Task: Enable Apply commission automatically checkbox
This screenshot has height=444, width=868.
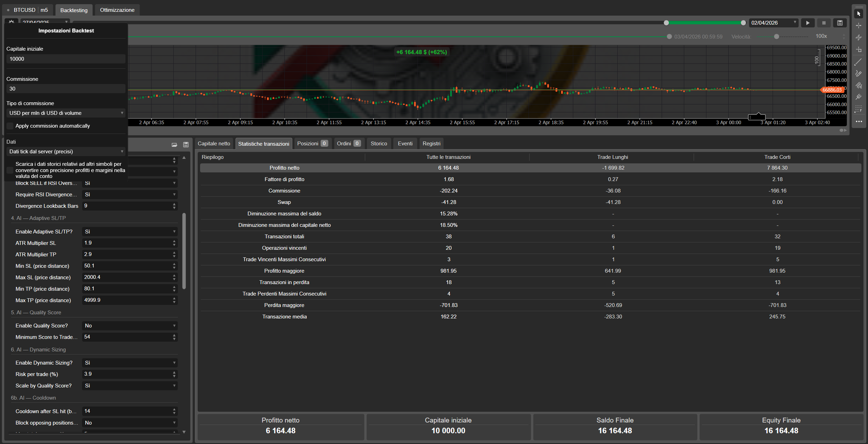Action: tap(10, 126)
